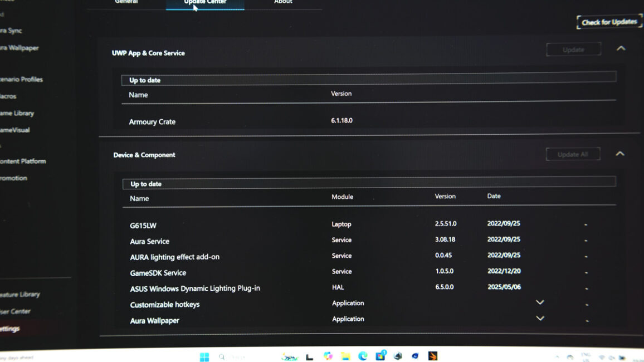Click the L-shaped taskbar icon
The width and height of the screenshot is (644, 362).
[x=310, y=356]
